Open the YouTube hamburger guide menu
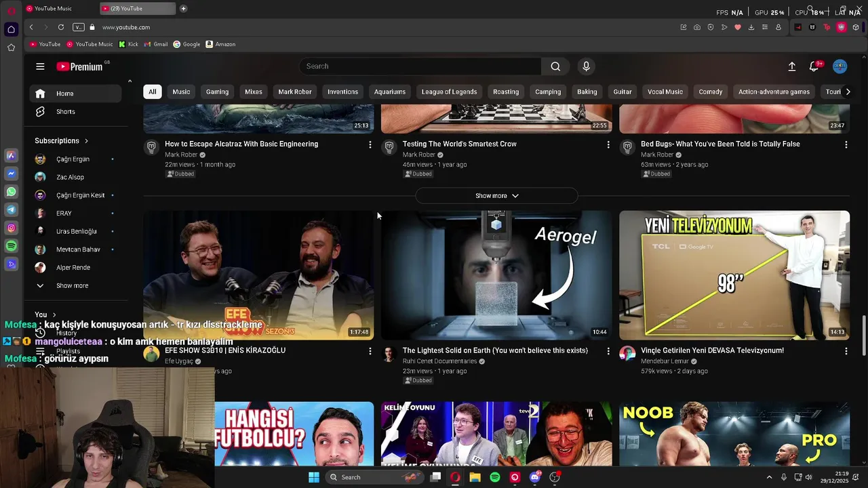Screen dimensions: 868x488 [x=40, y=66]
